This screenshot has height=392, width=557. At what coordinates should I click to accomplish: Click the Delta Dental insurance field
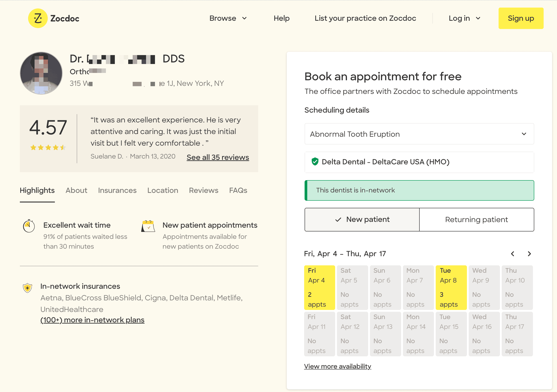coord(419,162)
